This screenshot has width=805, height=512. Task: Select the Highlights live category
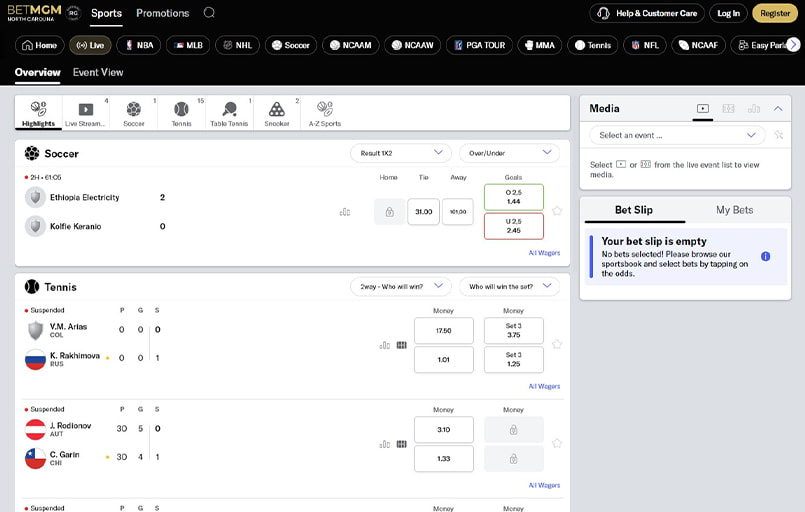pyautogui.click(x=39, y=113)
